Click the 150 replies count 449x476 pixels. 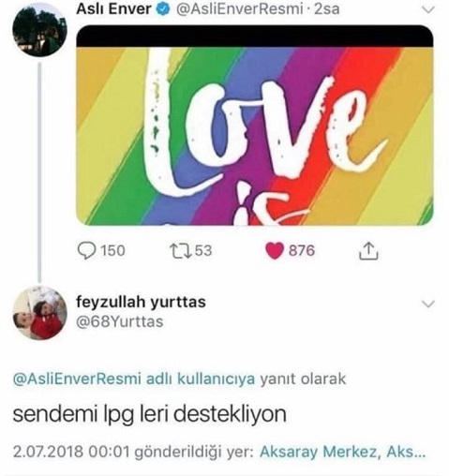coord(112,251)
